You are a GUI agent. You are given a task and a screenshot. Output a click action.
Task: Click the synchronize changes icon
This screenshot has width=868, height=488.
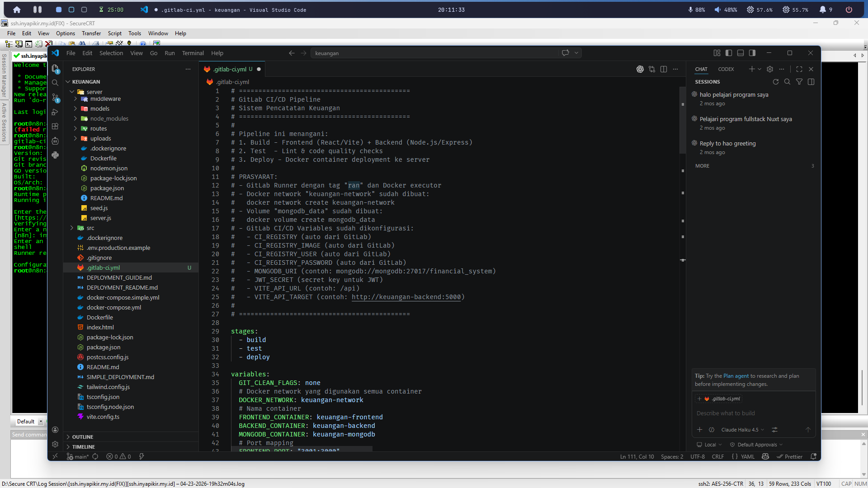pos(95,456)
